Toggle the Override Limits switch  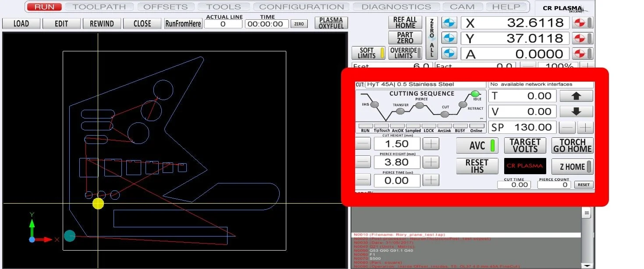[406, 53]
